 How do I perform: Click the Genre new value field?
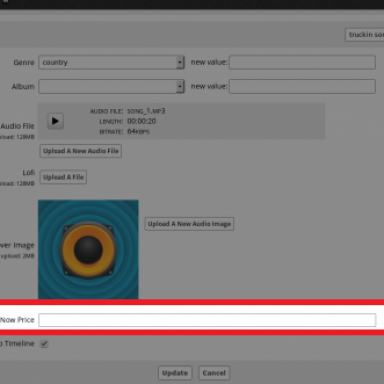(302, 62)
